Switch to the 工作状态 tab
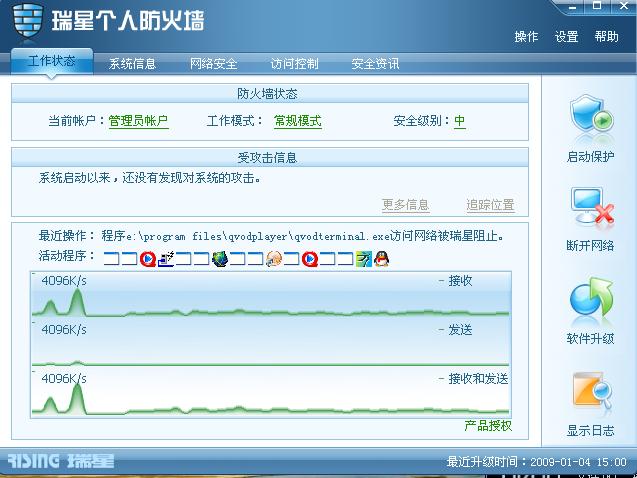Screen dimensions: 637x478 [x=52, y=61]
